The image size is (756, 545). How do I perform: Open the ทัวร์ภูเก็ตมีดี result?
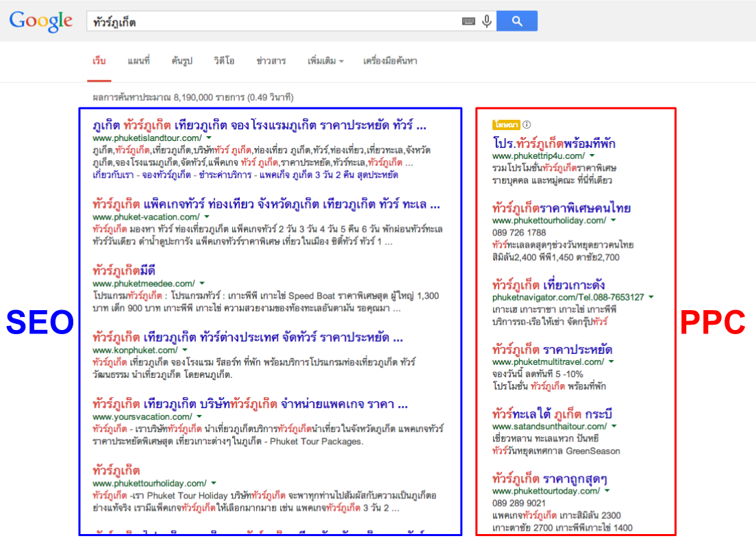click(x=124, y=271)
